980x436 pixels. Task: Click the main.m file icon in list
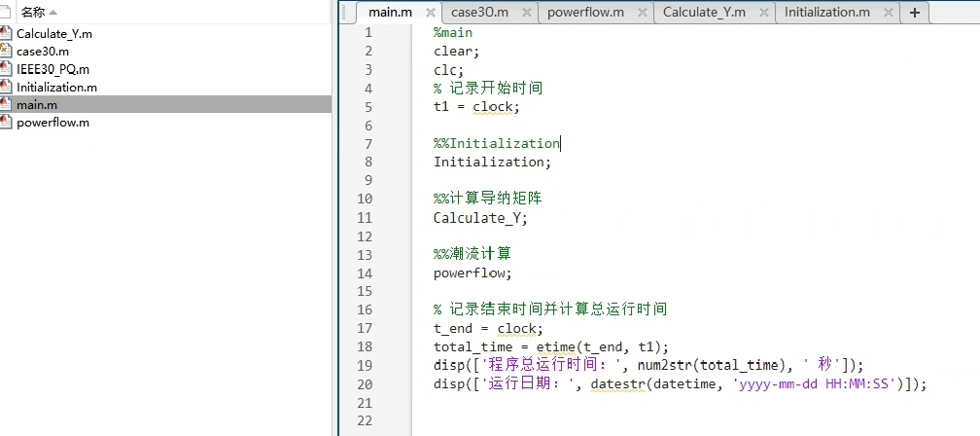pyautogui.click(x=6, y=104)
